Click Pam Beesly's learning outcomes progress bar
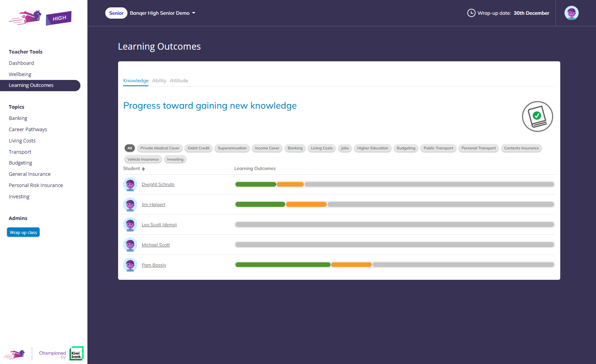Viewport: 596px width, 364px height. 395,265
